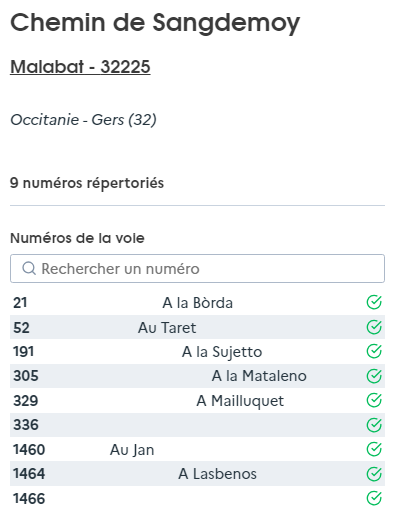Click the green checkmark on row 1464
Screen dimensions: 394x516
374,474
